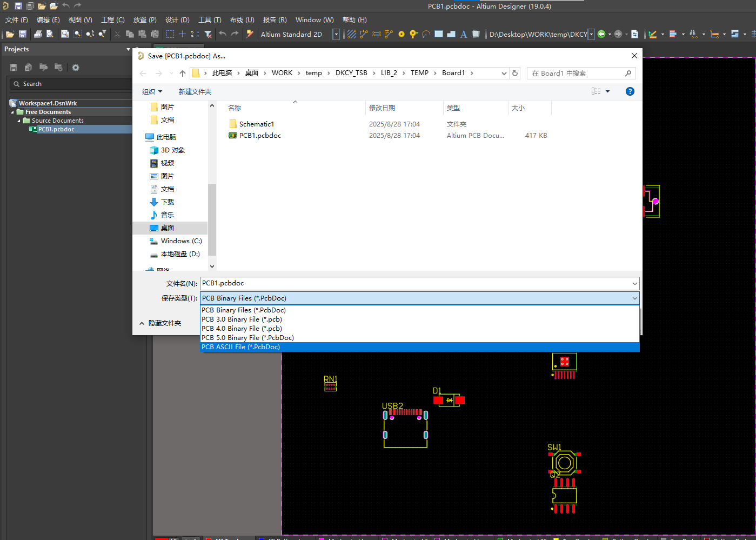The height and width of the screenshot is (540, 756).
Task: Click the Open document icon in main toolbar
Action: [x=10, y=34]
